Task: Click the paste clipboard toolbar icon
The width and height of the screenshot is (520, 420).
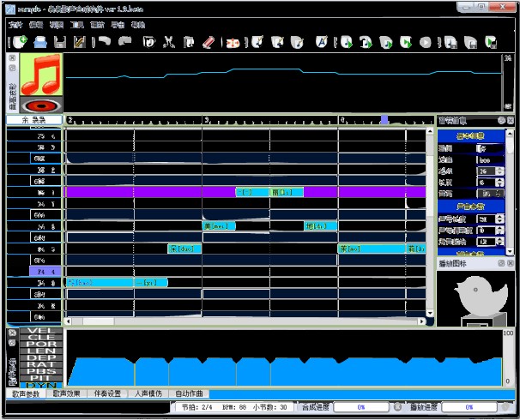Action: pos(189,42)
